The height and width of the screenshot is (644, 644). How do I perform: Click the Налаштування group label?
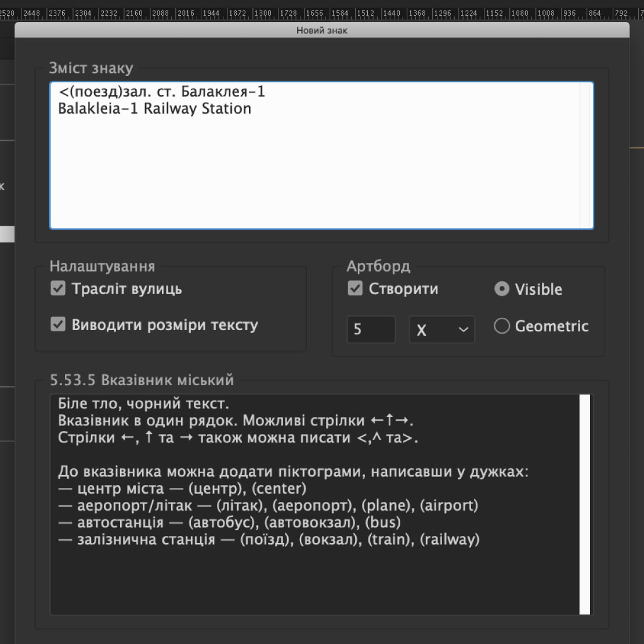pyautogui.click(x=102, y=266)
